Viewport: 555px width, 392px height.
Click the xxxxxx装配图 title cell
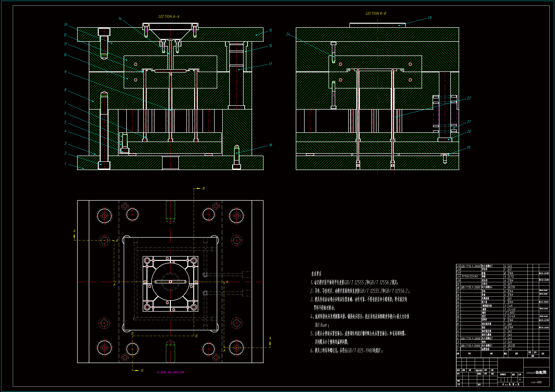pyautogui.click(x=536, y=373)
